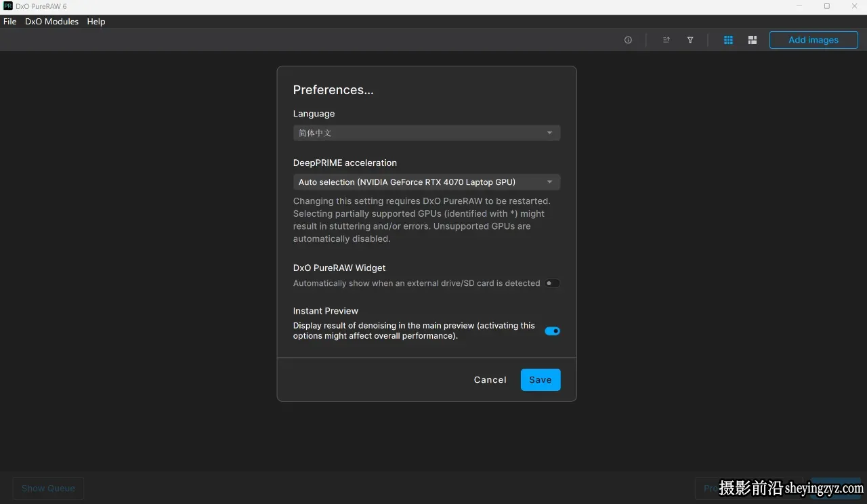Screen dimensions: 867x504
Task: Click the Show Queue button
Action: (x=48, y=488)
